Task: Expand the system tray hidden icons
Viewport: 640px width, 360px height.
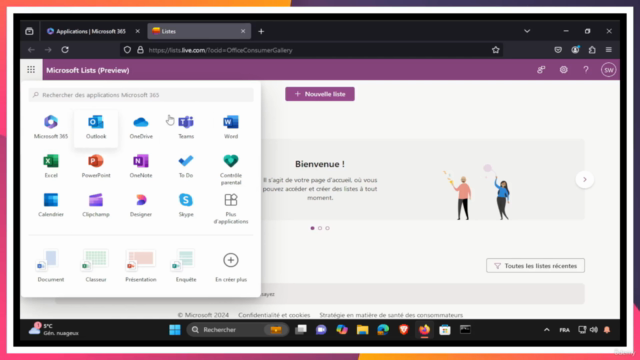Action: pyautogui.click(x=547, y=330)
